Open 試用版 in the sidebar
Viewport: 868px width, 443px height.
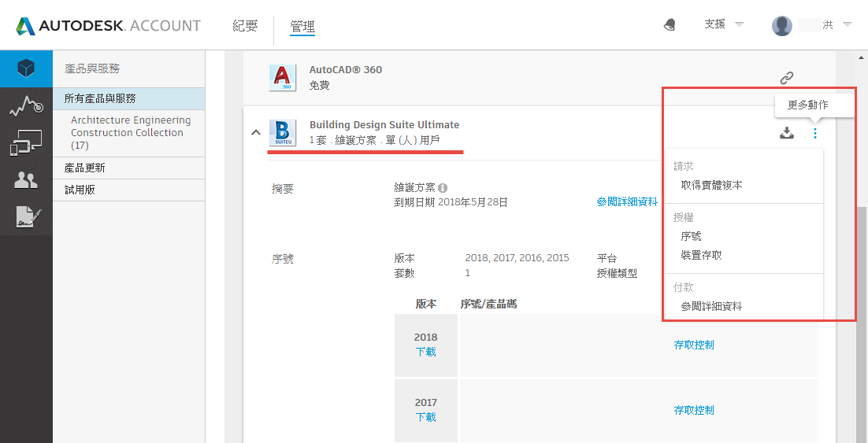tap(129, 190)
